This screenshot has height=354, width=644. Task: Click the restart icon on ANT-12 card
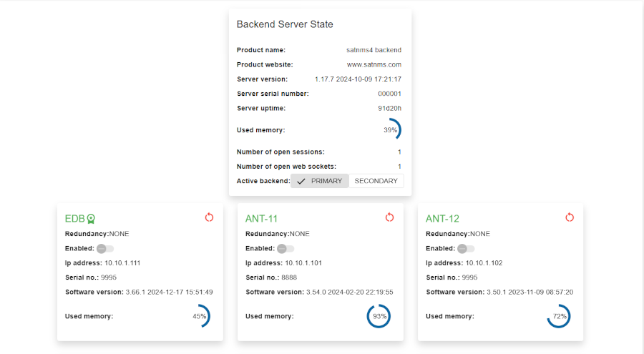[570, 217]
